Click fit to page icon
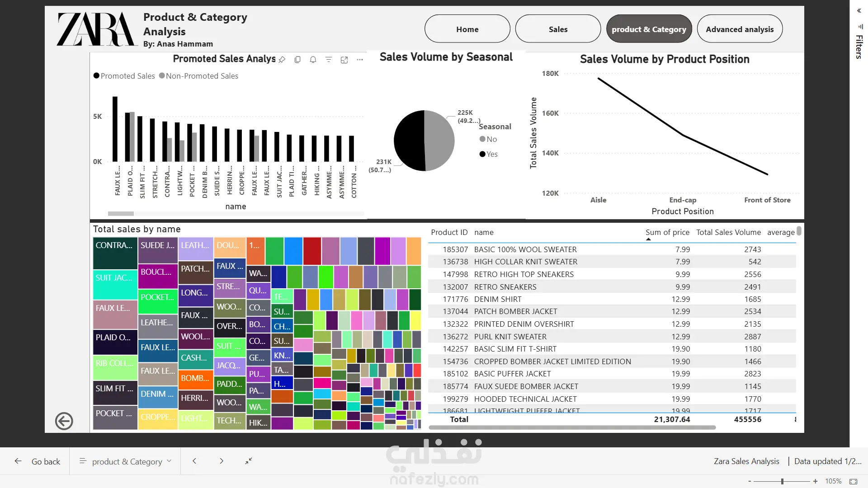The width and height of the screenshot is (868, 488). pyautogui.click(x=853, y=481)
